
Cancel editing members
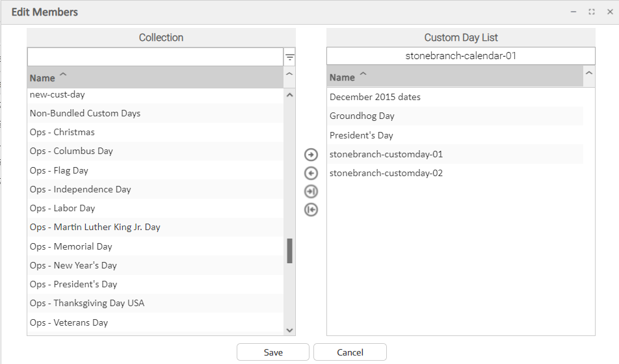(350, 352)
